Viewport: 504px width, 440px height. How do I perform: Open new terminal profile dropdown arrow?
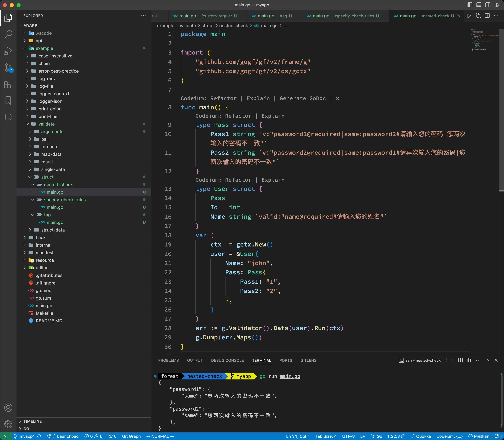click(x=452, y=360)
